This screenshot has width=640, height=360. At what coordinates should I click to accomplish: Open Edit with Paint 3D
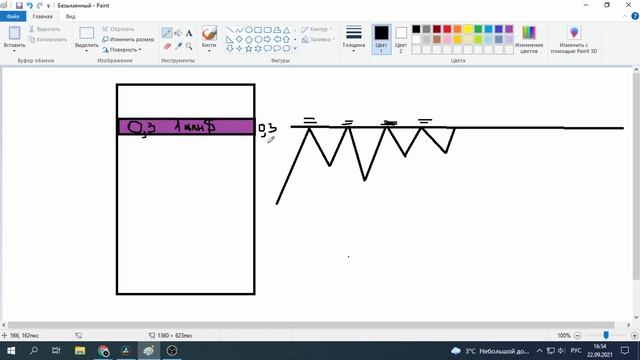coord(573,39)
